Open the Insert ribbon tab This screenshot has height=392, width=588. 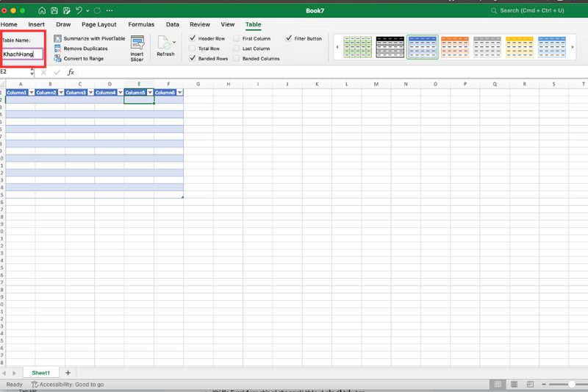(x=36, y=24)
